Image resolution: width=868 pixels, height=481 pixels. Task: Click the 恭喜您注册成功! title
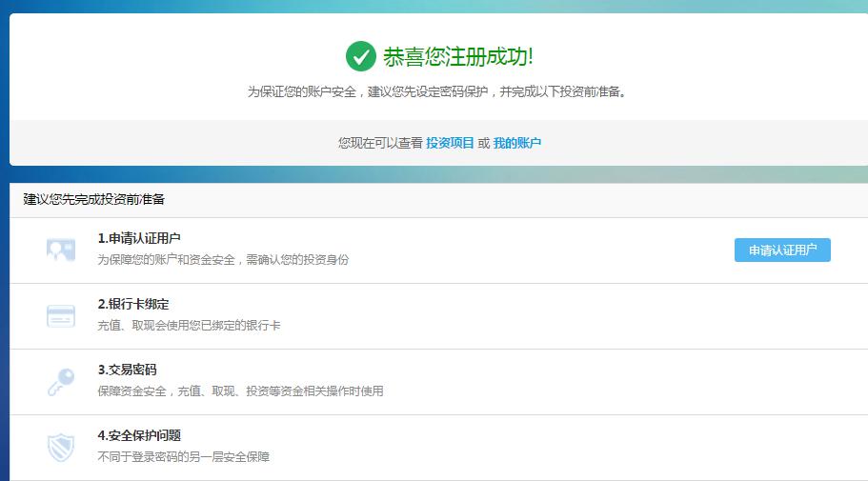(x=457, y=56)
